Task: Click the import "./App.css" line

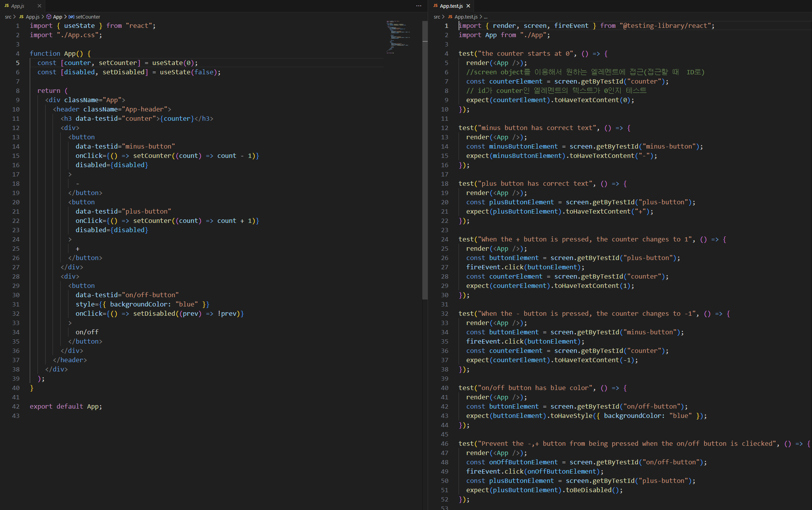Action: click(66, 35)
